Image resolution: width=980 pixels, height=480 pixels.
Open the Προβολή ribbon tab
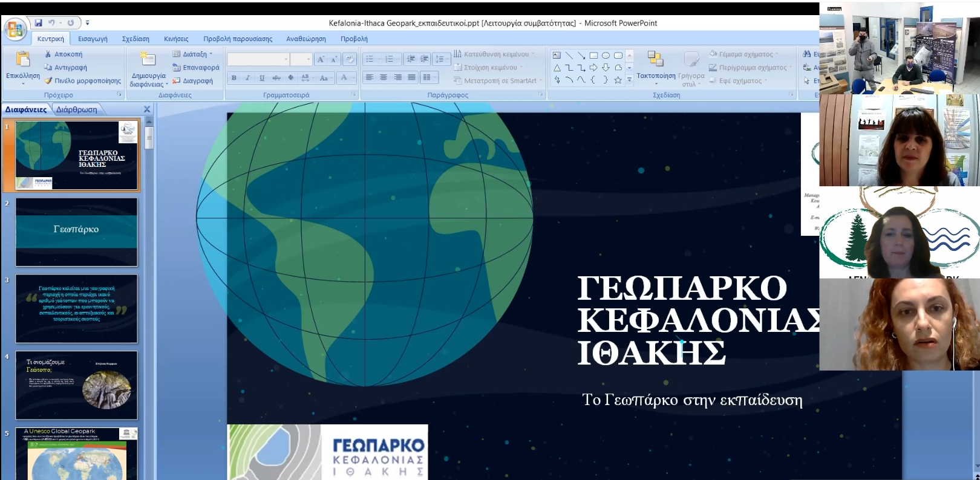(354, 39)
